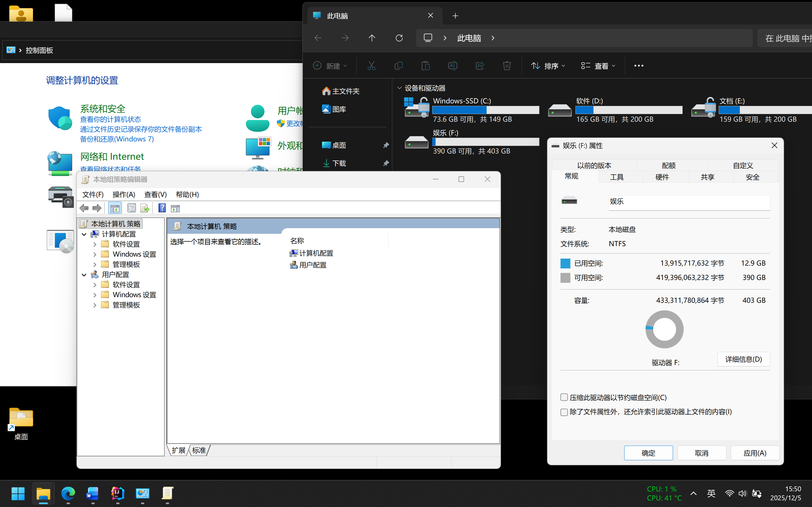
Task: Open the Edge browser from taskbar
Action: pyautogui.click(x=68, y=493)
